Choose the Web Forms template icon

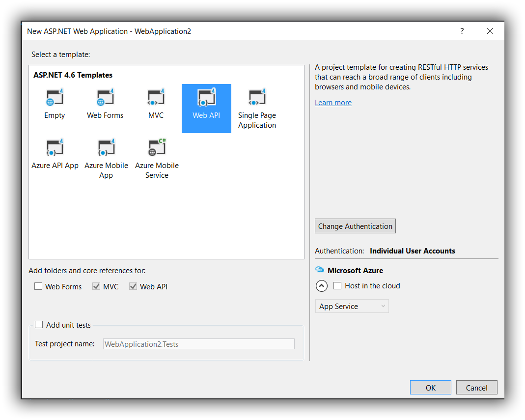(x=105, y=97)
